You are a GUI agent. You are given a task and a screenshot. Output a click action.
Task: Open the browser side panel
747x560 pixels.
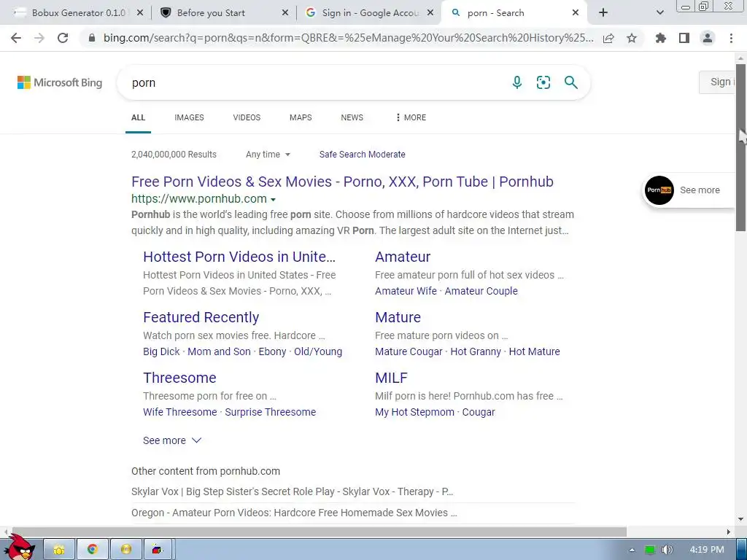pos(684,38)
